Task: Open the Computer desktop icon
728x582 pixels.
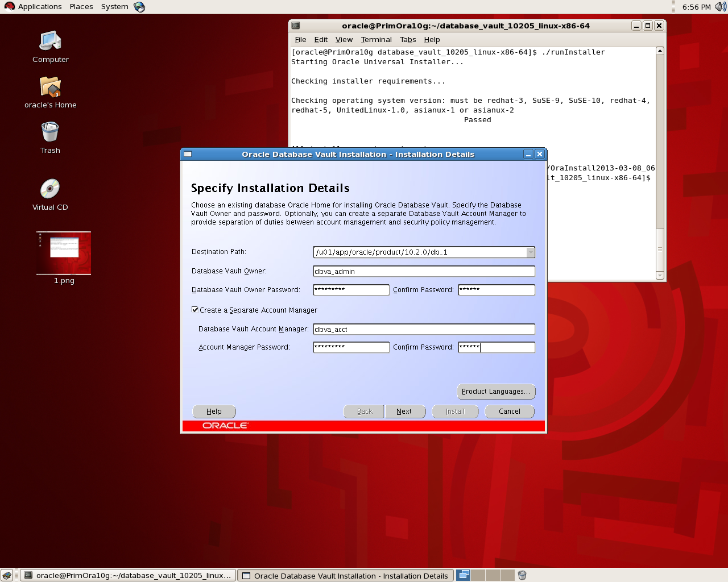Action: tap(50, 41)
